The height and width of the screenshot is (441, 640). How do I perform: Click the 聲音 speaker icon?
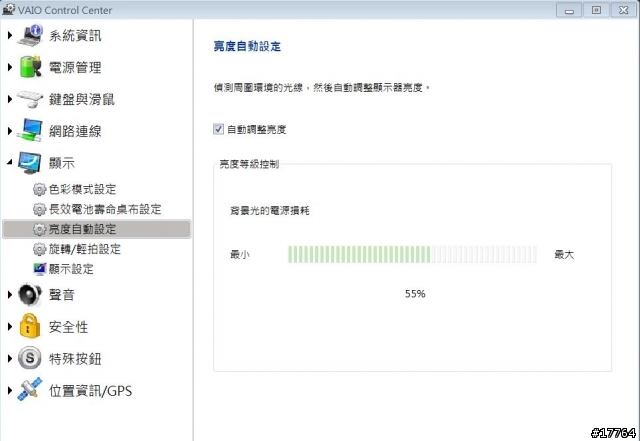pyautogui.click(x=30, y=294)
